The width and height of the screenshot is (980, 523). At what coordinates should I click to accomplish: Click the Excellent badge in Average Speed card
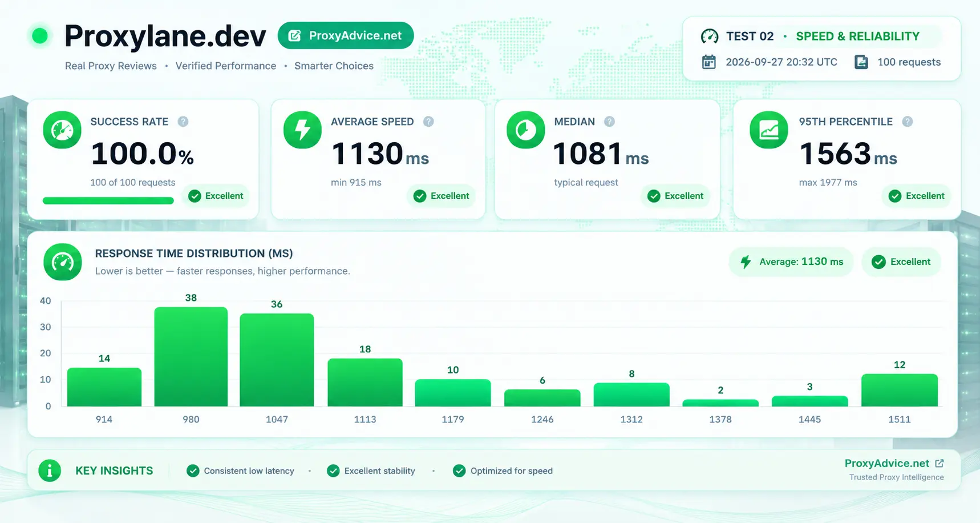tap(442, 196)
